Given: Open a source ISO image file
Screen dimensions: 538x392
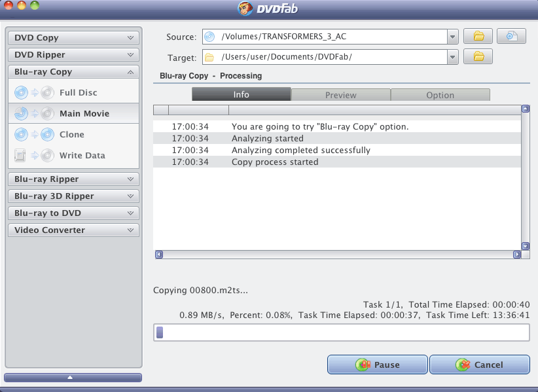Looking at the screenshot, I should [511, 36].
